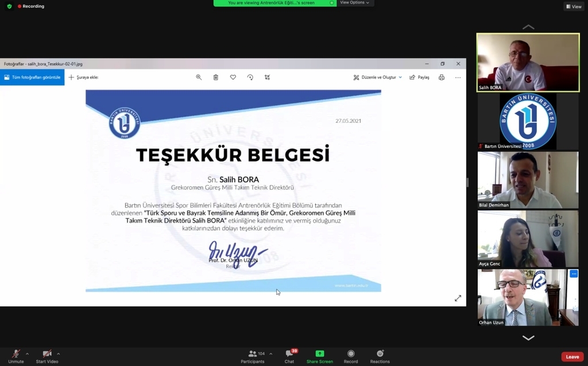Open Chat with 39 unread messages

pyautogui.click(x=289, y=356)
